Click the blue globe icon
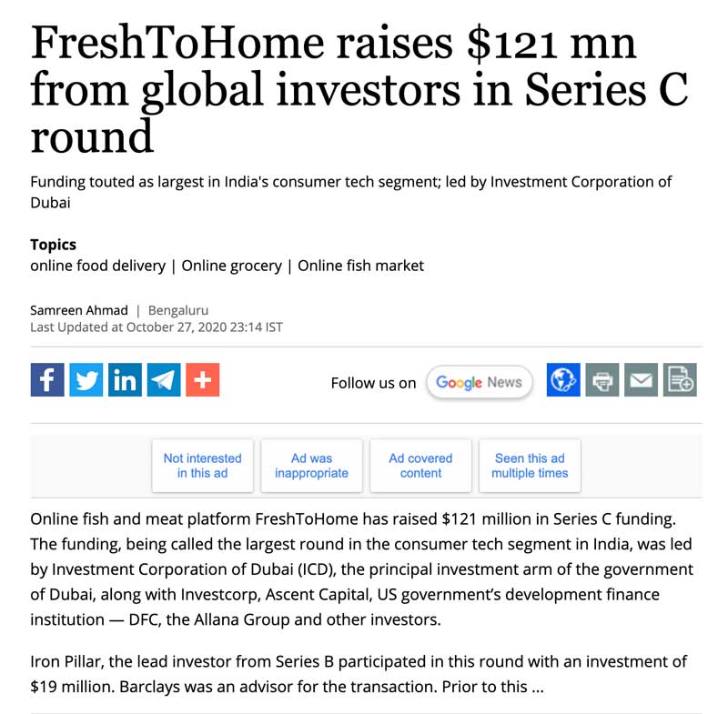Screen dimensions: 728x714 563,379
